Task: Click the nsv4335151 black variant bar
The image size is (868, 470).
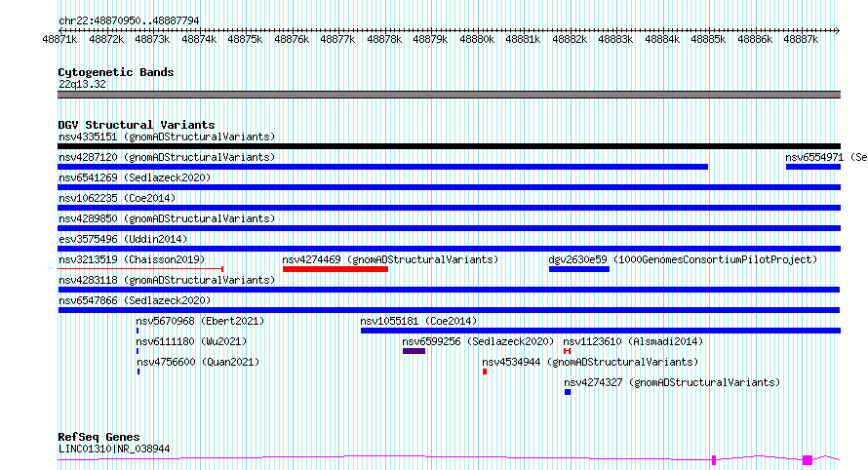Action: coord(449,146)
